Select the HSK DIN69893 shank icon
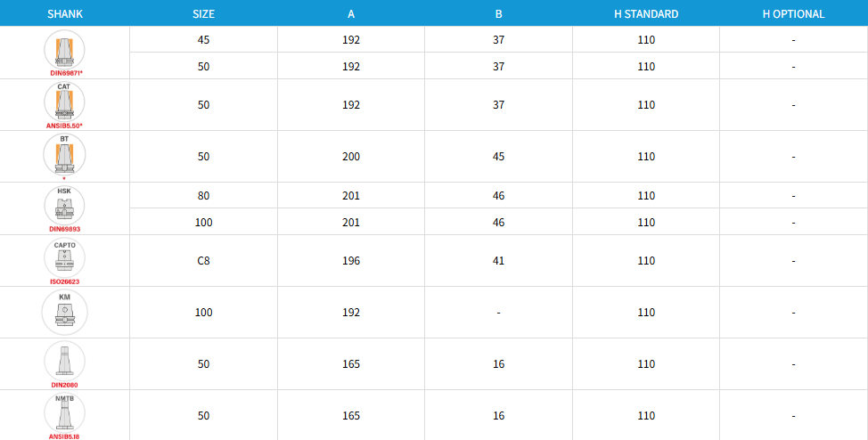Screen dimensions: 868x440 click(65, 206)
